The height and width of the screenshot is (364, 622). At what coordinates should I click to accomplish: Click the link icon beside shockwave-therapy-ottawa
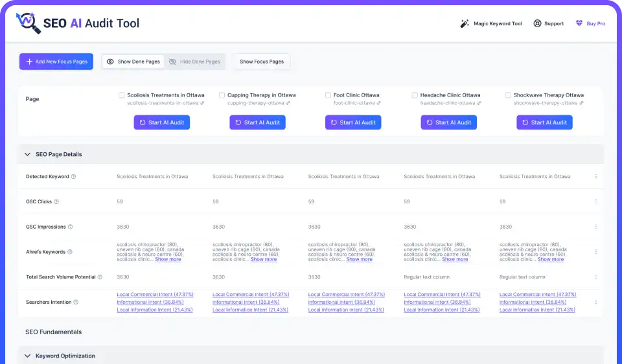(581, 103)
